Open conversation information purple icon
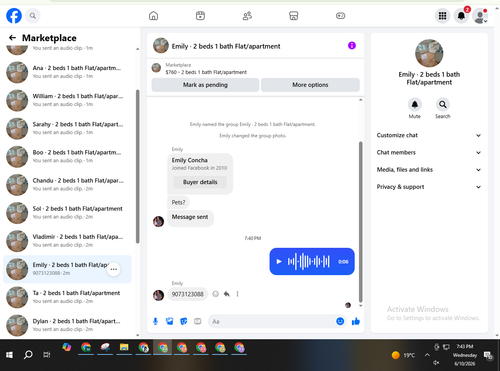This screenshot has width=500, height=371. [352, 45]
